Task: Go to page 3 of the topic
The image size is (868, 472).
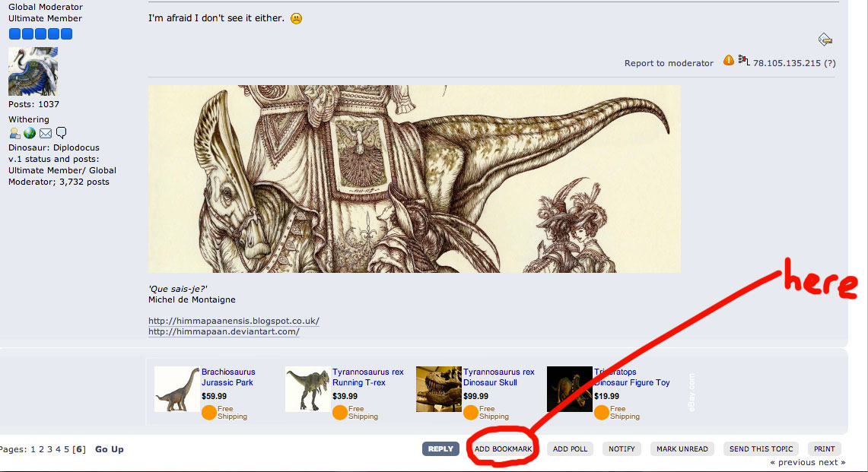Action: (49, 449)
